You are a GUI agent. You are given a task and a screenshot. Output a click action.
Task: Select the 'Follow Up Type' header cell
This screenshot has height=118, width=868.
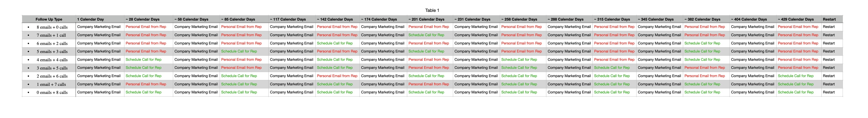pyautogui.click(x=49, y=19)
